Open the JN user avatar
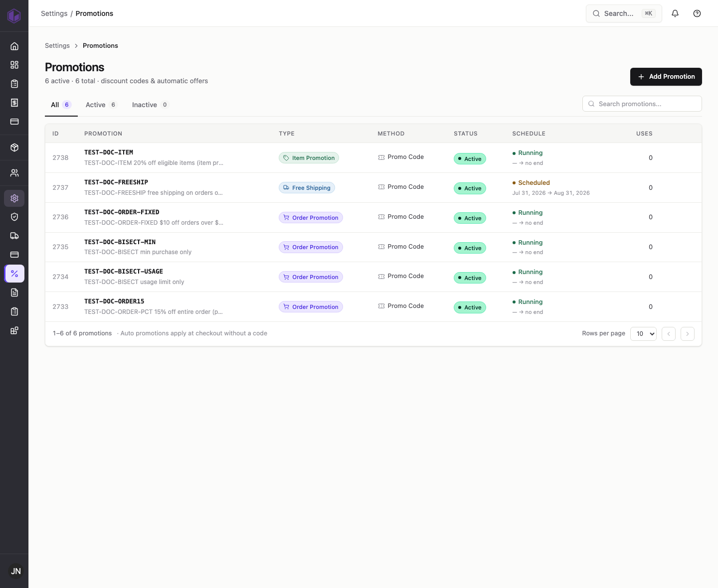This screenshot has height=588, width=718. 16,571
